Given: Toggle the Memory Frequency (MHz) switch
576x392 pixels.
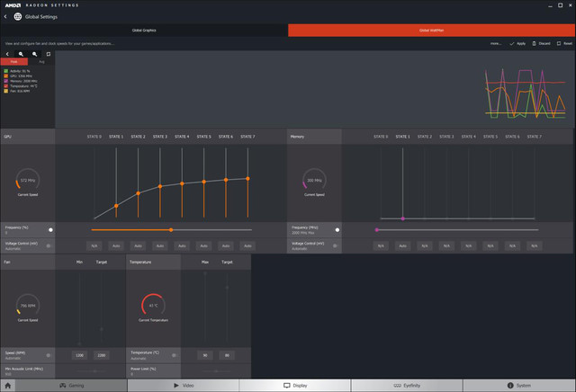Looking at the screenshot, I should coord(337,230).
